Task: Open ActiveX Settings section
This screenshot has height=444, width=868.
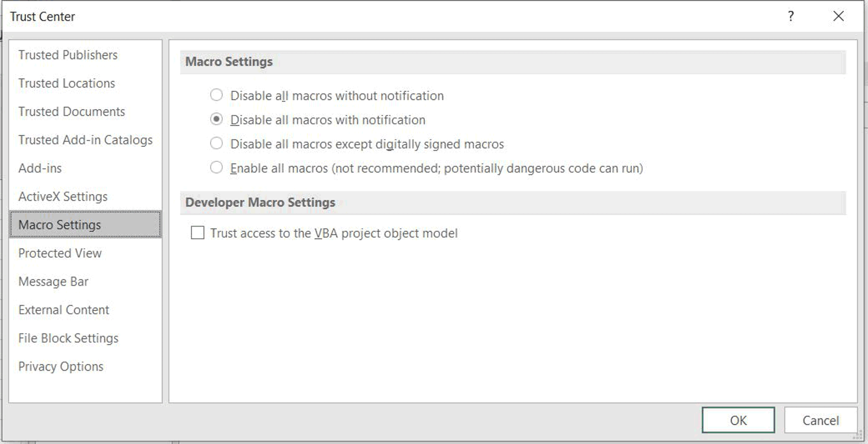Action: pyautogui.click(x=63, y=197)
